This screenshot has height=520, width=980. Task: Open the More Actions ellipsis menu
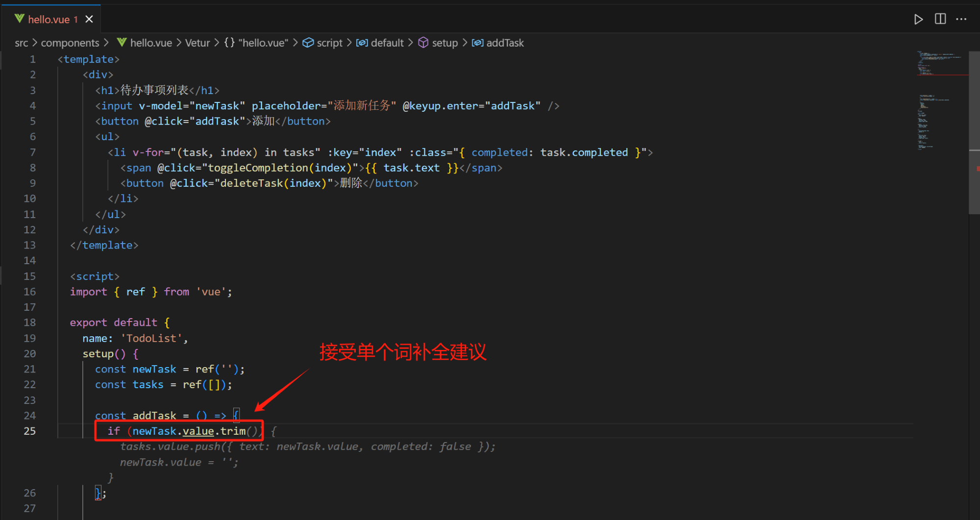pyautogui.click(x=961, y=19)
